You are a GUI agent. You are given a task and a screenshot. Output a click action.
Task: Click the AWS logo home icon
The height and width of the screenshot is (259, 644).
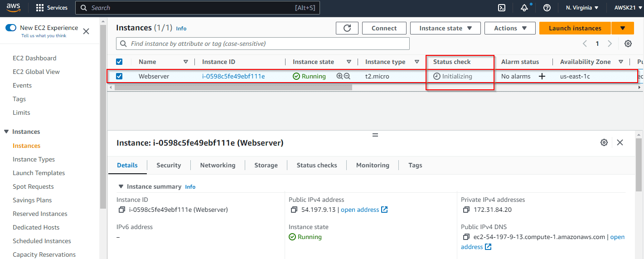(x=14, y=8)
